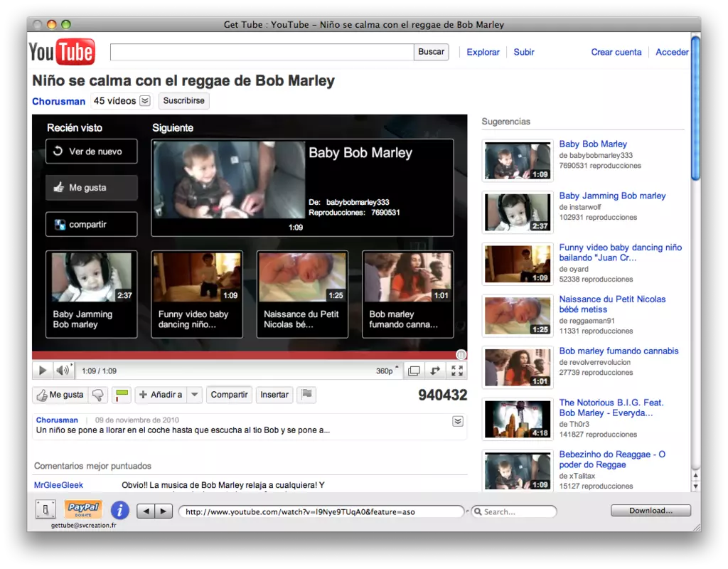Viewport: 728px width, 569px height.
Task: Click Bebezinho do Reaggae 1:09 thumbnail
Action: pyautogui.click(x=518, y=471)
